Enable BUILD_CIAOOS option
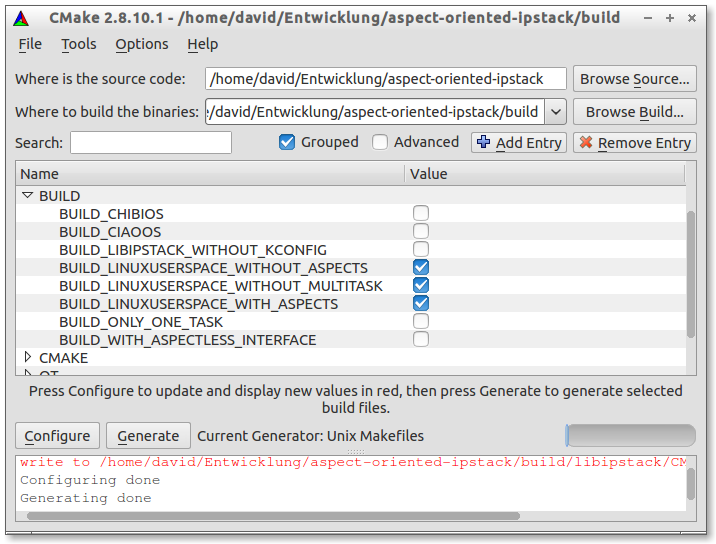Screen dimensions: 716x544 click(421, 231)
